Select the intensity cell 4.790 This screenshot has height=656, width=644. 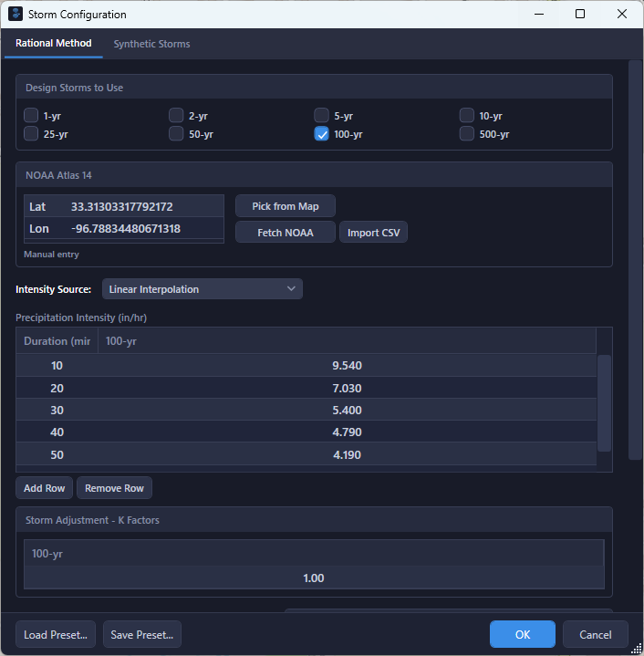(x=348, y=432)
